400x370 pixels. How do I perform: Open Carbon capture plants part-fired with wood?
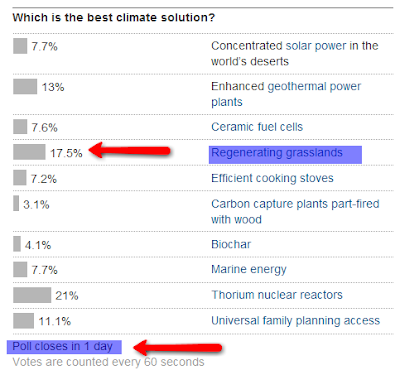coord(295,211)
